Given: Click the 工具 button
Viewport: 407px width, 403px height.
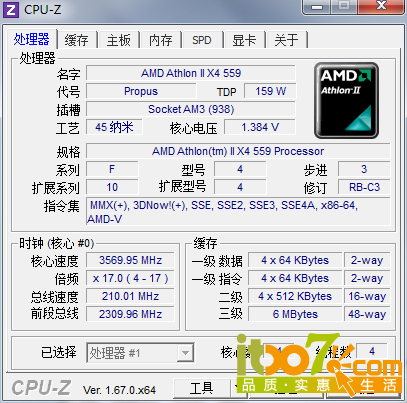Looking at the screenshot, I should pyautogui.click(x=202, y=388).
